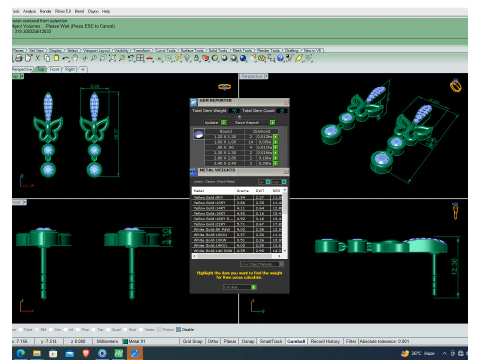The width and height of the screenshot is (480, 360).
Task: Click the teal button beside Dwt
Action: [268, 182]
